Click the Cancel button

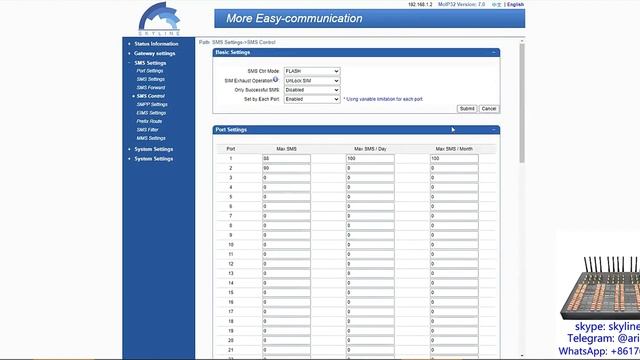click(489, 109)
